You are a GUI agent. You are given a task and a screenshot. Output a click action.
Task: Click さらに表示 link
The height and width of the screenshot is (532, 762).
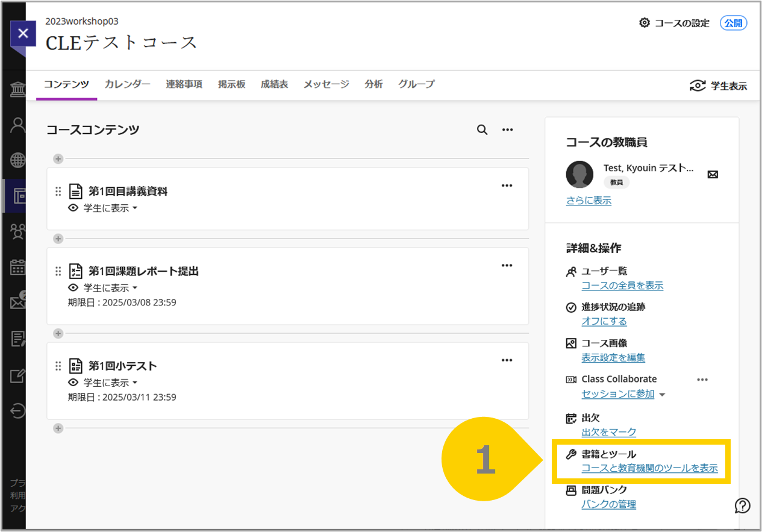589,201
